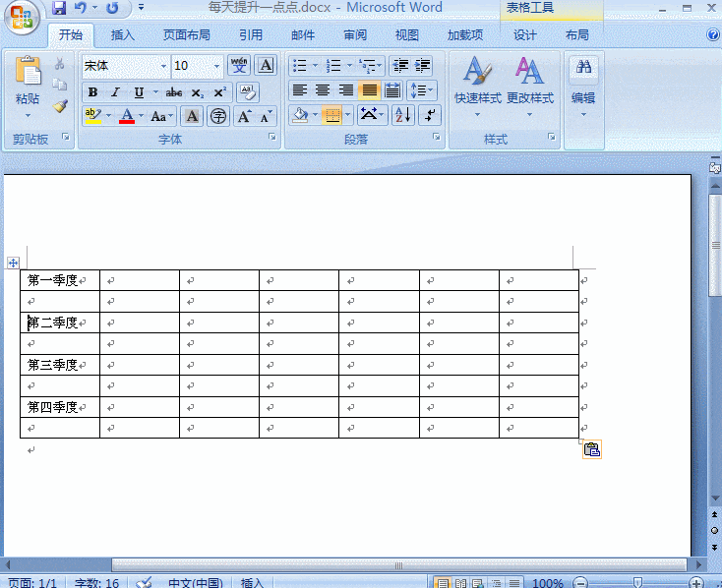Apply bottom border button
The image size is (722, 588).
pyautogui.click(x=332, y=116)
